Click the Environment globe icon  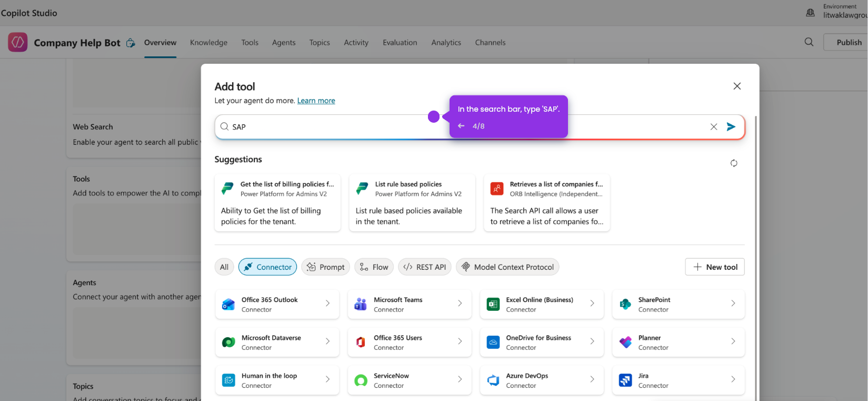click(811, 12)
